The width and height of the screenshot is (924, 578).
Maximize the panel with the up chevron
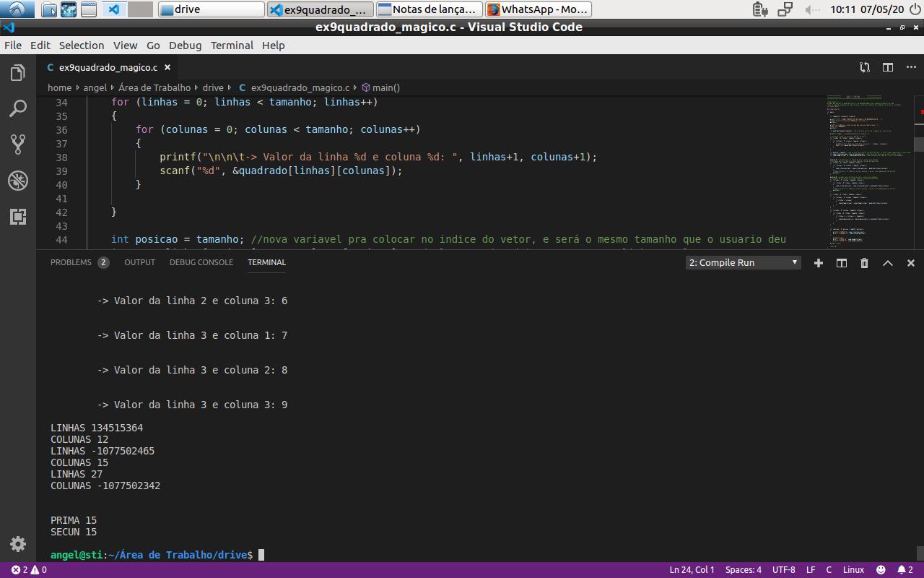(888, 263)
